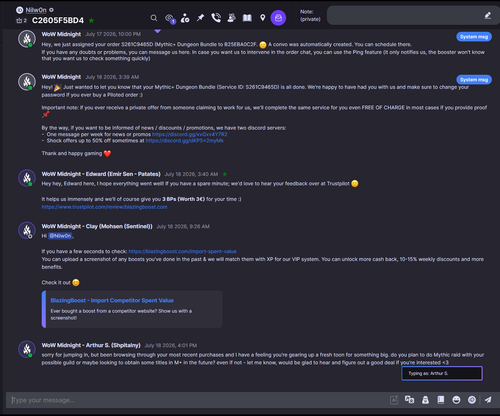
Task: Click avatar of Clay's message
Action: click(27, 230)
